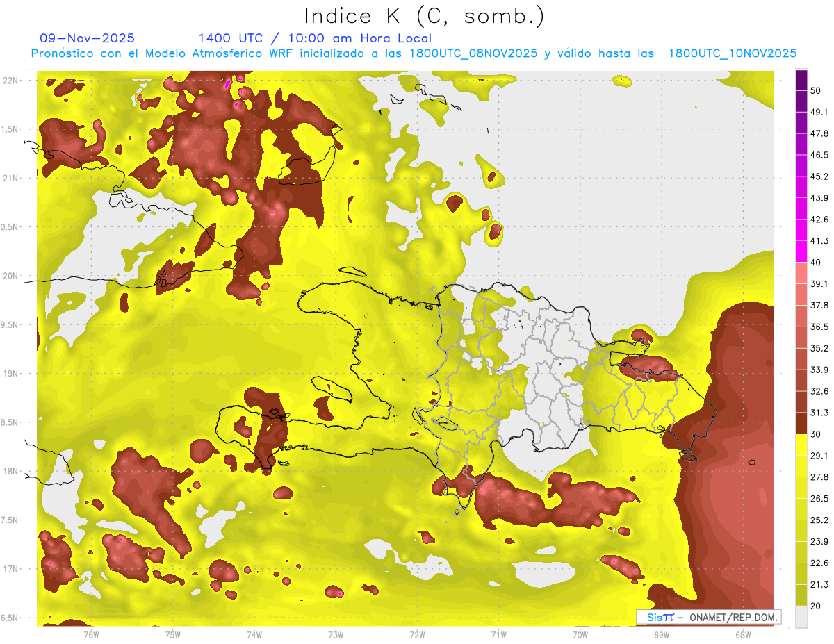Click the "18N" latitude label

click(10, 472)
